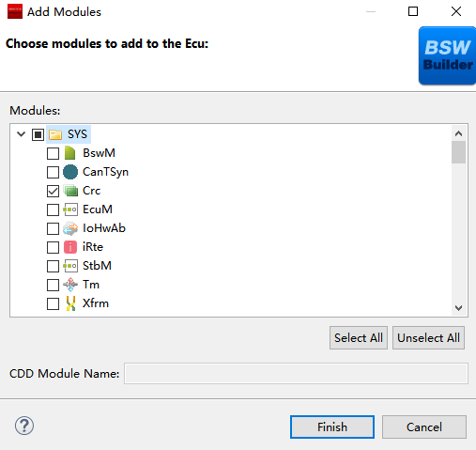This screenshot has width=476, height=450.
Task: Focus the CDD Module Name field
Action: coord(296,373)
